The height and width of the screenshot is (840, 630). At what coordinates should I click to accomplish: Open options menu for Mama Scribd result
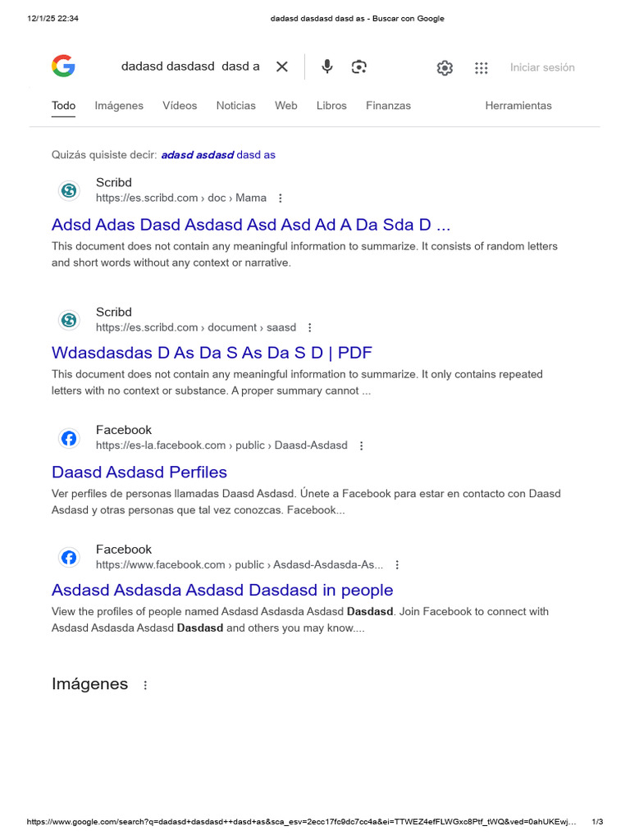[x=281, y=198]
